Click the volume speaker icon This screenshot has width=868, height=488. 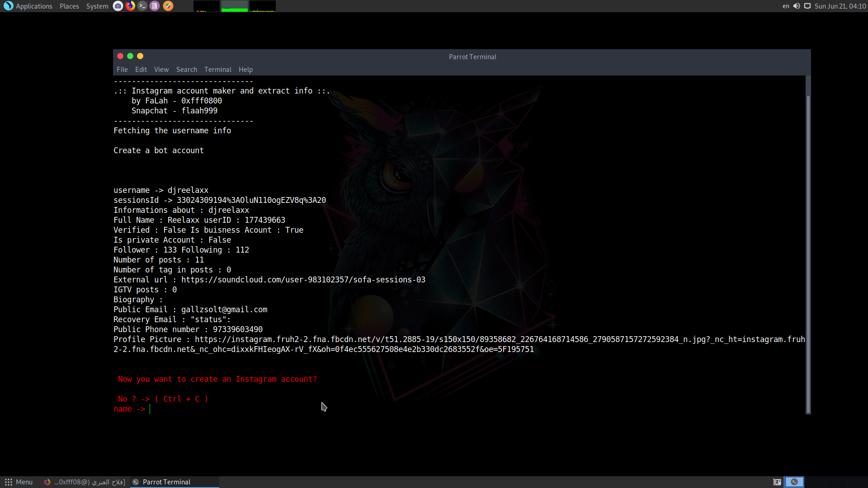(x=797, y=6)
